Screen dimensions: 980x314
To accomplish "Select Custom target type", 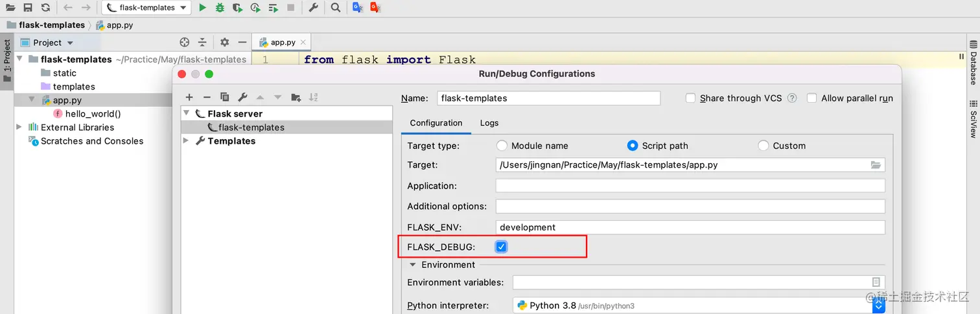I will click(764, 146).
